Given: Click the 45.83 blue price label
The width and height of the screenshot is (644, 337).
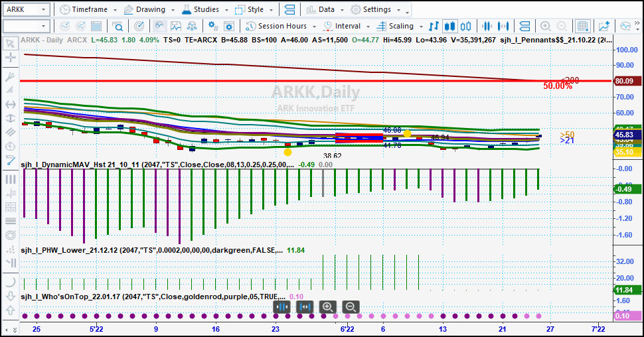Looking at the screenshot, I should 627,135.
